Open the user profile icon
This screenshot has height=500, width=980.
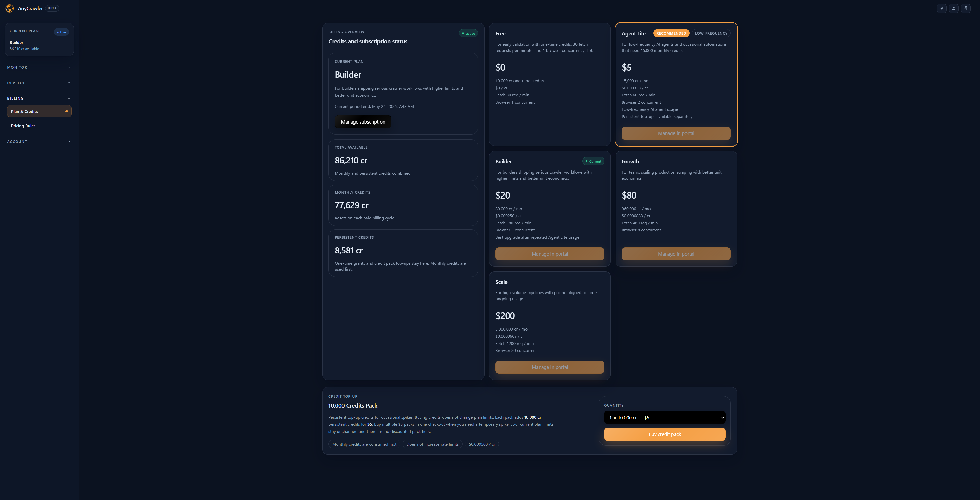pos(953,8)
